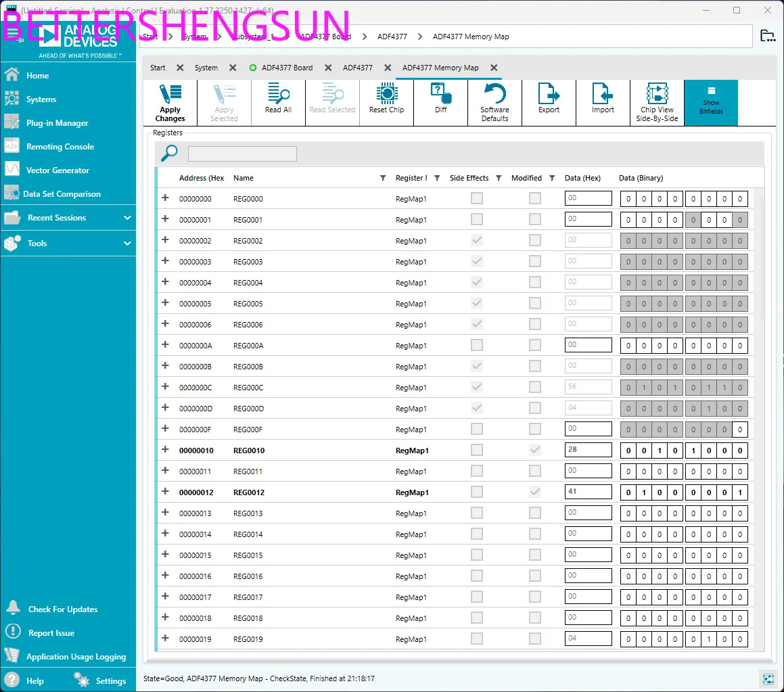Toggle Show Bitfields button

711,103
